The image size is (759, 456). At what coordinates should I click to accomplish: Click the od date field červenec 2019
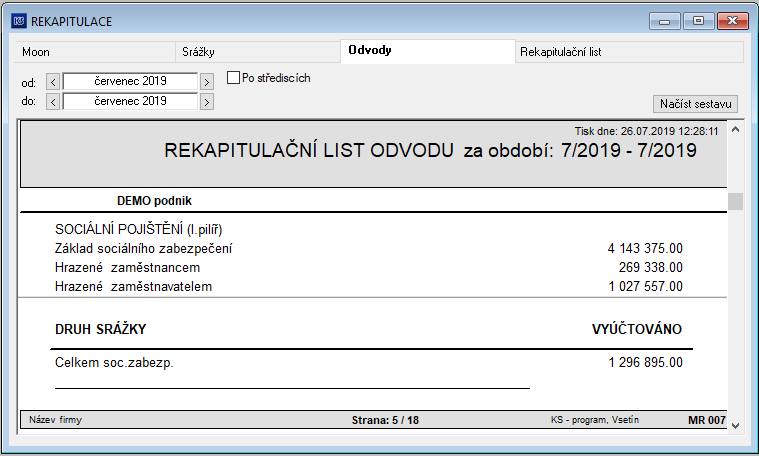(x=130, y=81)
